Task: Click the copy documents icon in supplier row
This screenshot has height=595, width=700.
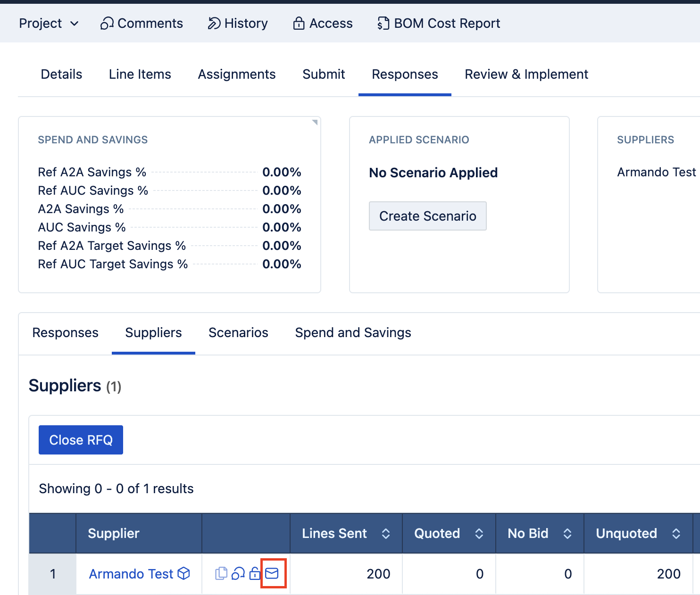Action: click(x=221, y=573)
